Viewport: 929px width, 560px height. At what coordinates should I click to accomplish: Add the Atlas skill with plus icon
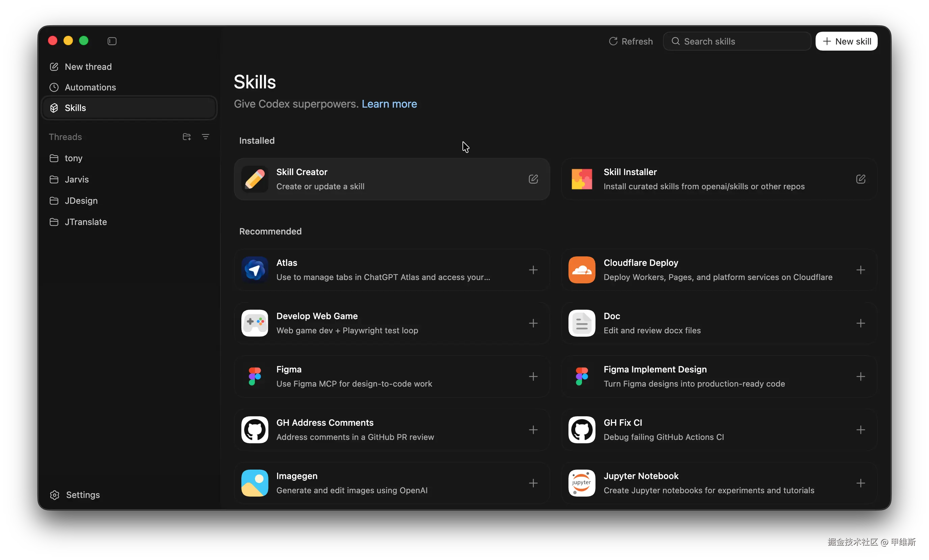(x=533, y=270)
